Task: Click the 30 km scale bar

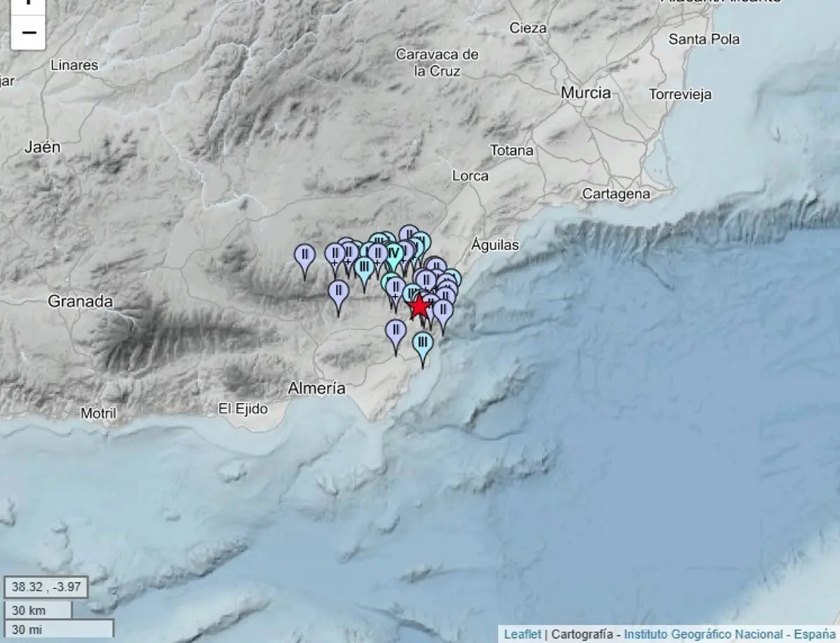Action: coord(38,611)
